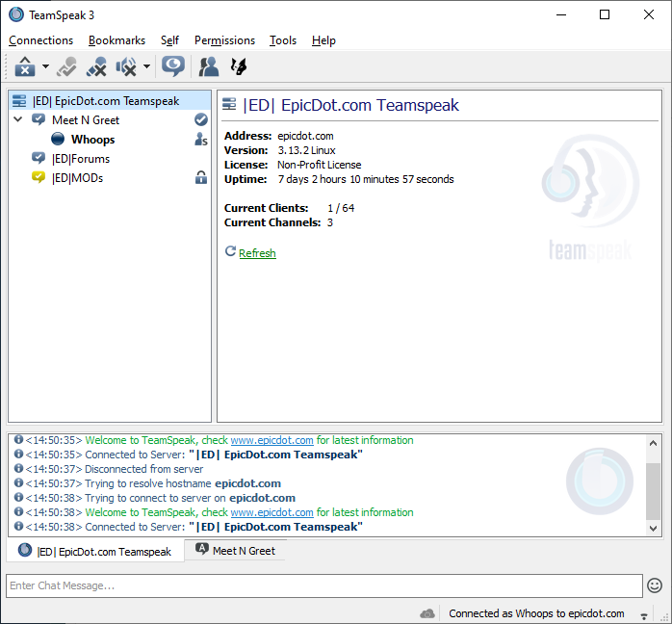Open the Help menu

323,40
